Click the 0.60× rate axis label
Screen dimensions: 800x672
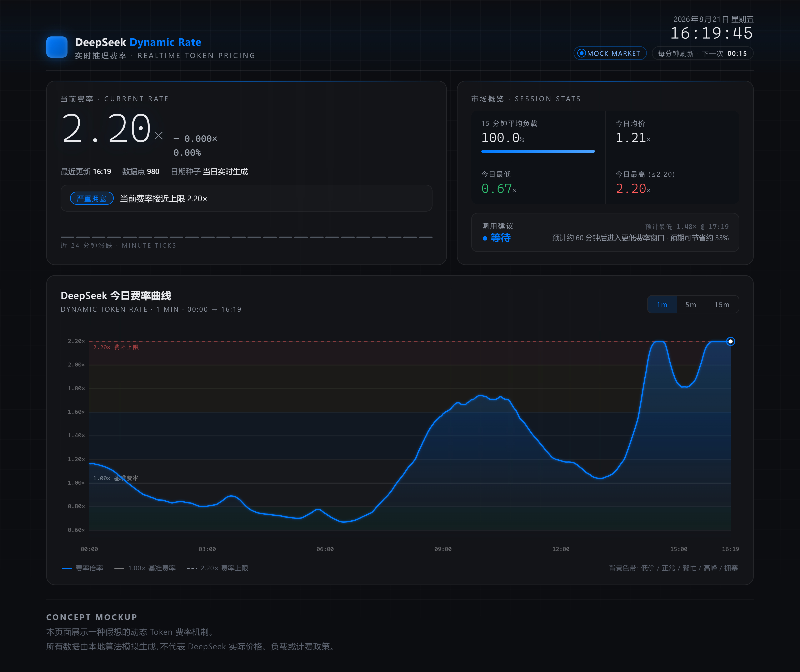click(76, 530)
